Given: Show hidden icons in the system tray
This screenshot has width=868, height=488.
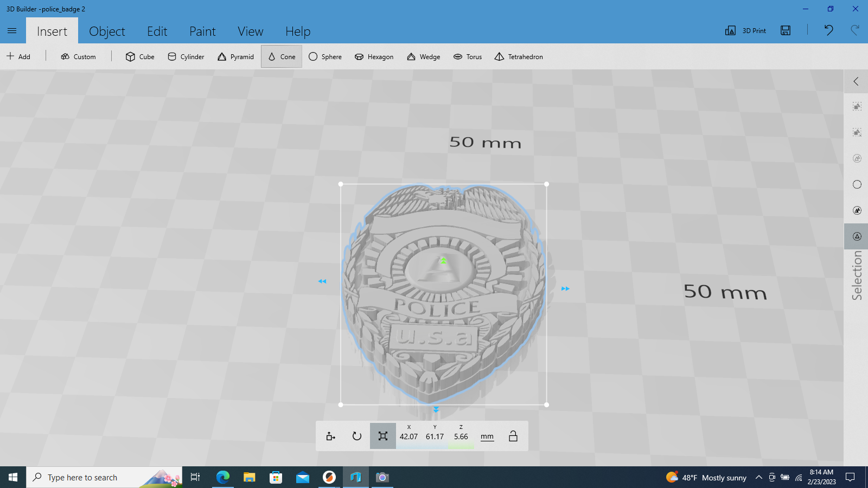Looking at the screenshot, I should [759, 477].
